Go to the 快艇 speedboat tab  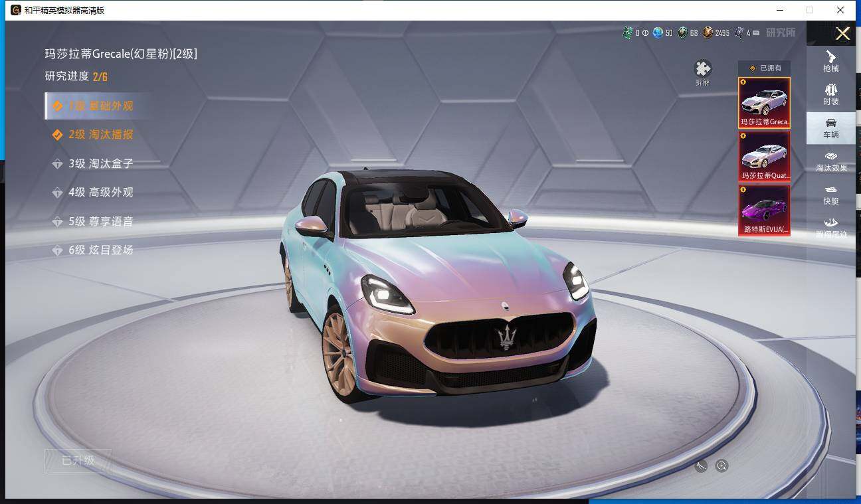point(830,195)
